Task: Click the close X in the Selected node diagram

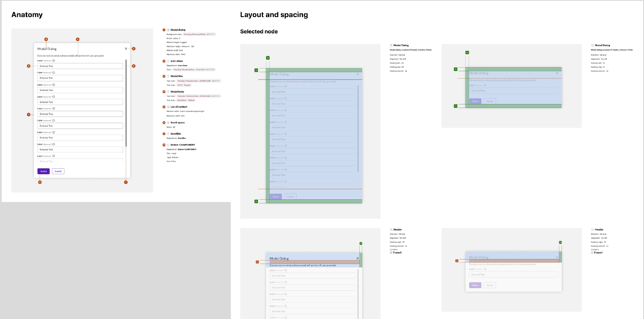Action: [358, 74]
